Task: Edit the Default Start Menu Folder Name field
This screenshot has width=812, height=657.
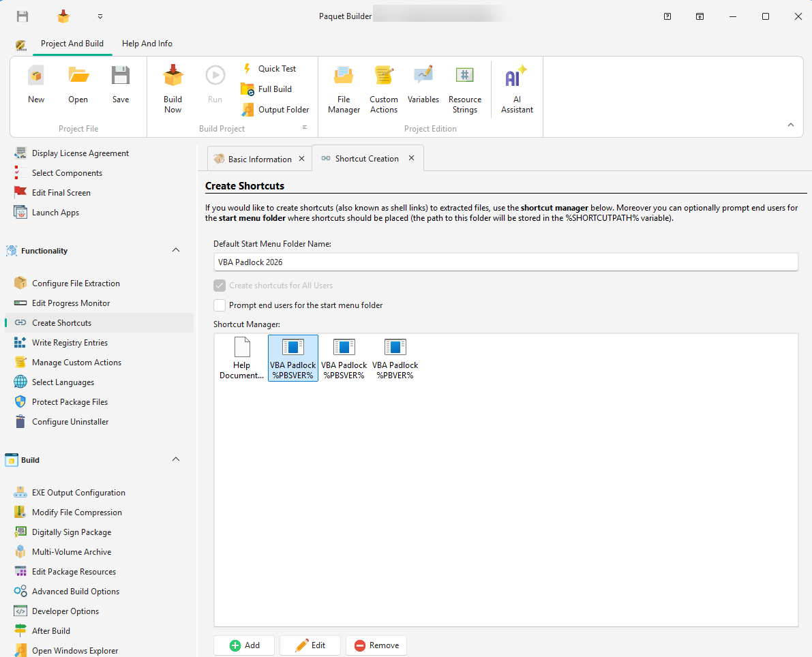Action: (x=505, y=262)
